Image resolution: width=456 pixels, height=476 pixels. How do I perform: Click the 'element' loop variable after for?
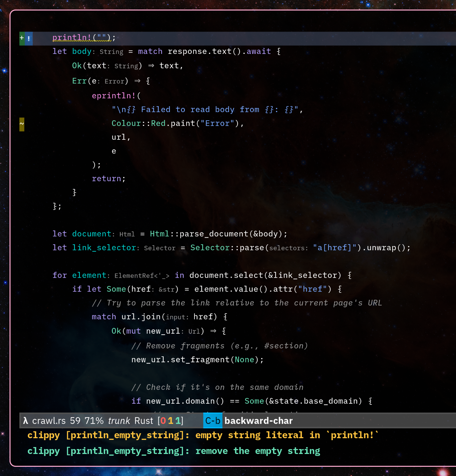tap(89, 275)
